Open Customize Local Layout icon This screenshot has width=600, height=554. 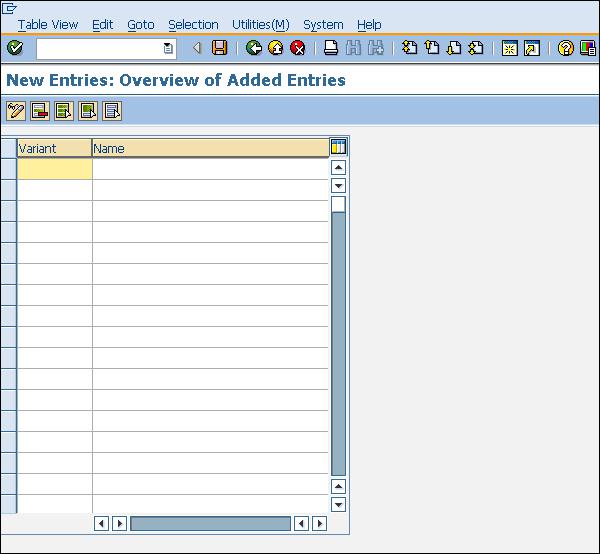pyautogui.click(x=588, y=48)
